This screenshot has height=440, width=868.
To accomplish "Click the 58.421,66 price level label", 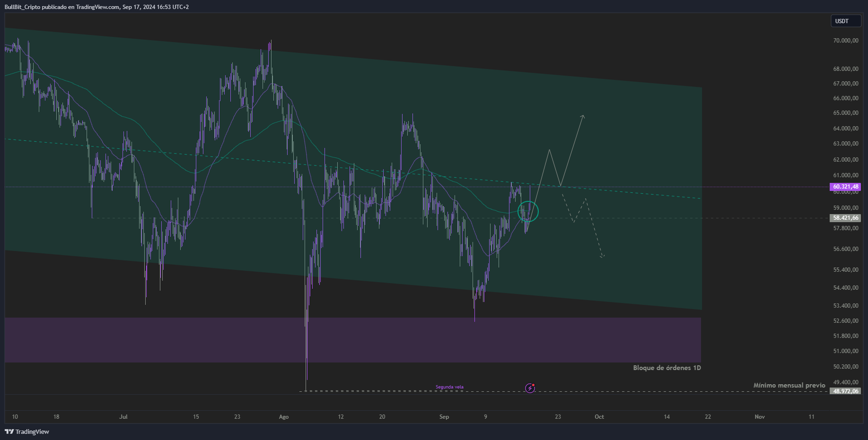I will (845, 218).
